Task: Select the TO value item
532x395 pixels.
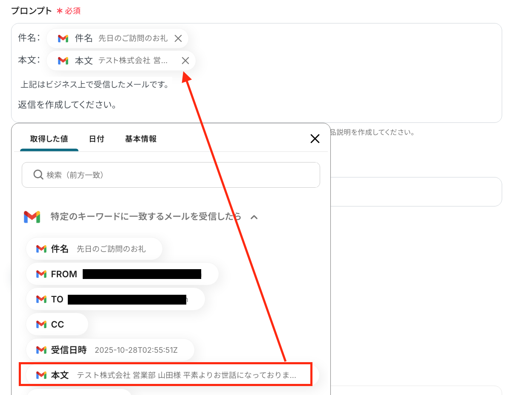Action: coord(116,299)
